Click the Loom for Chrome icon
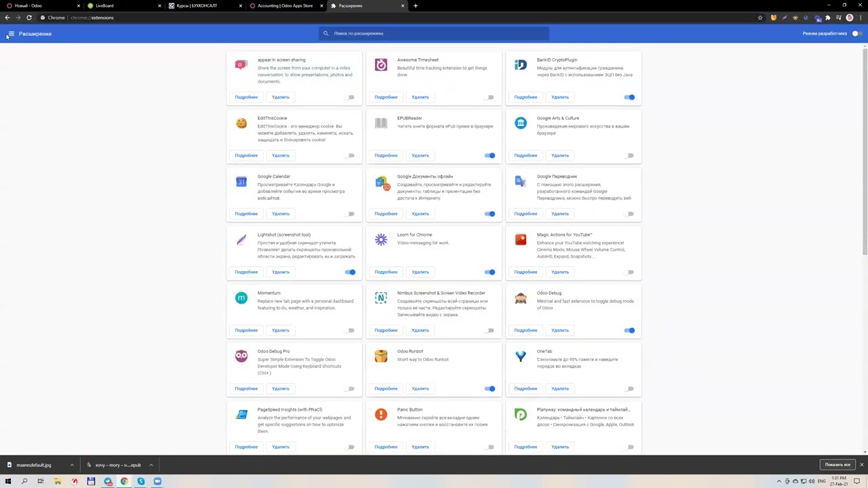Screen dimensions: 868x488 coord(381,239)
